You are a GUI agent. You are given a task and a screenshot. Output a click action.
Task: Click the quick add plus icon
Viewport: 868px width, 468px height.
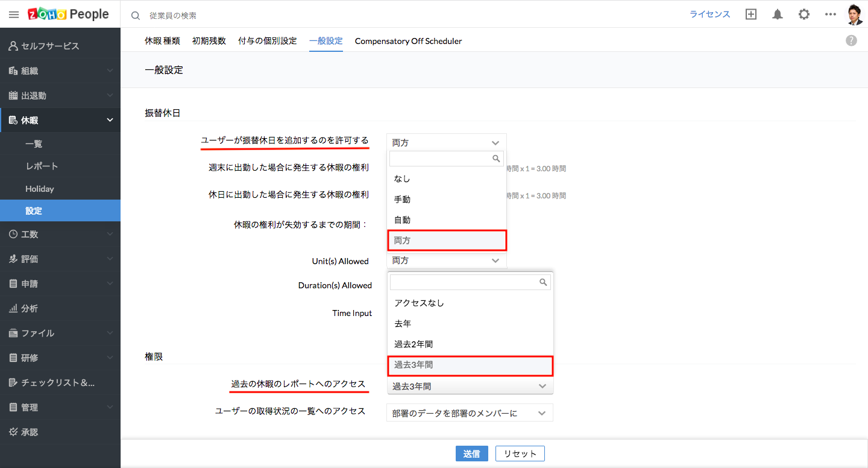(751, 14)
